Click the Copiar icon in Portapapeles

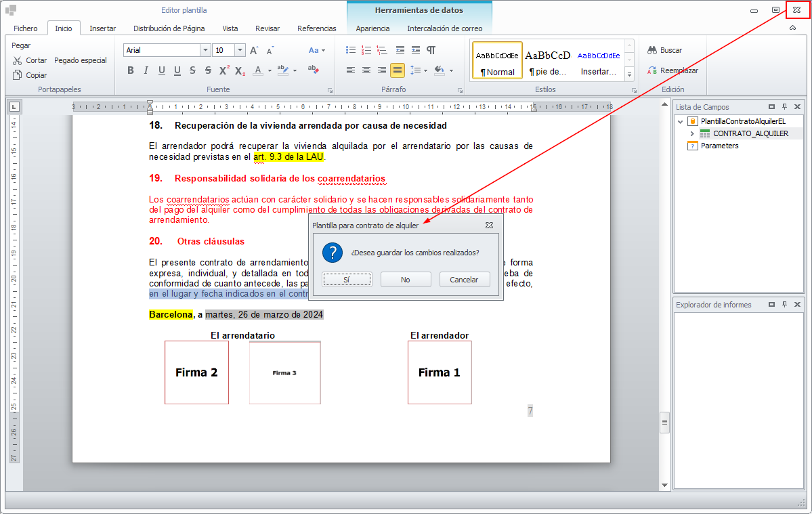pyautogui.click(x=18, y=75)
